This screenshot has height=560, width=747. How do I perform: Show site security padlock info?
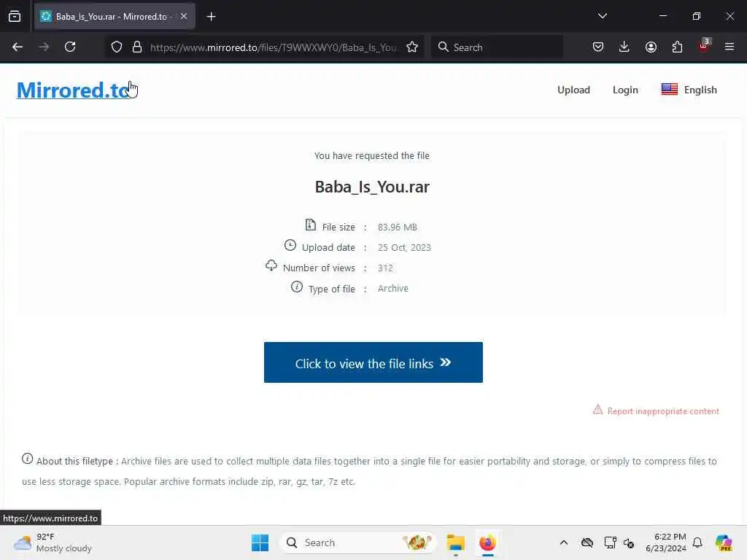[137, 47]
